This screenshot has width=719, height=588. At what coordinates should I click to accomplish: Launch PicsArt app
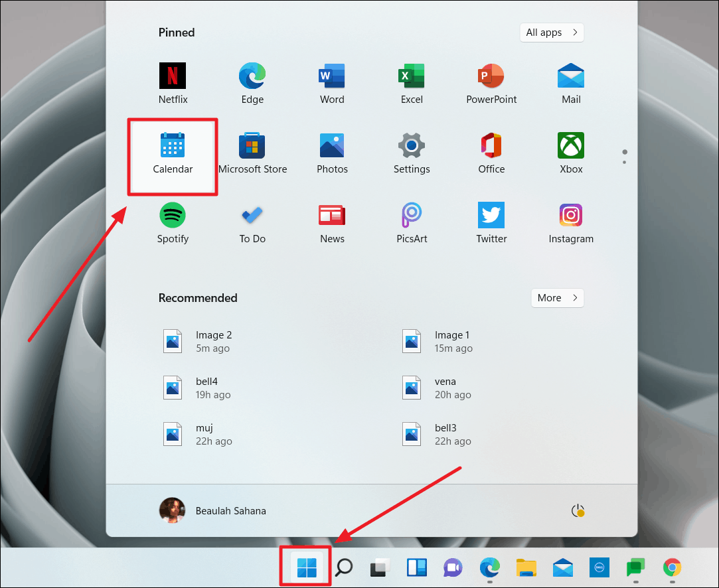point(412,223)
